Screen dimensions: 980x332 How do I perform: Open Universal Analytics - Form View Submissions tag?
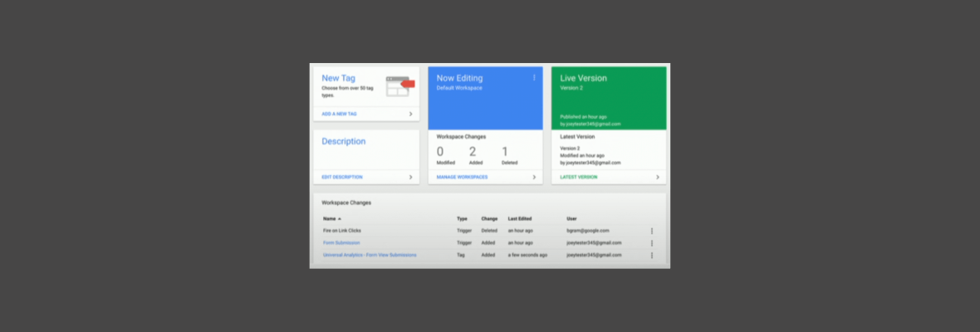(370, 255)
